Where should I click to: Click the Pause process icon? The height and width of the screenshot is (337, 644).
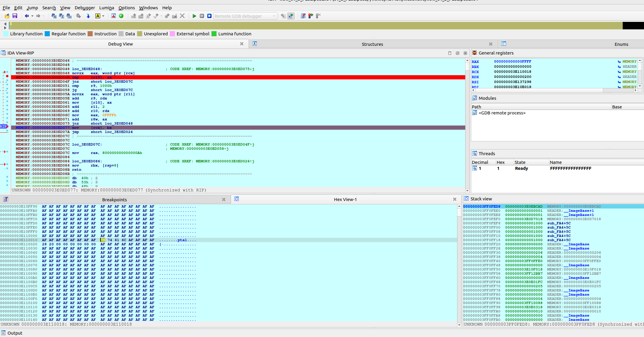202,16
